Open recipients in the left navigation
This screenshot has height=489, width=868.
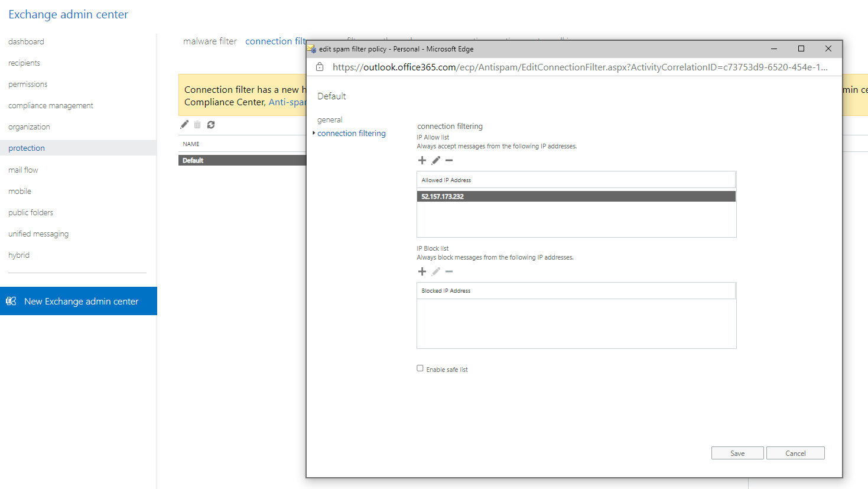tap(24, 63)
